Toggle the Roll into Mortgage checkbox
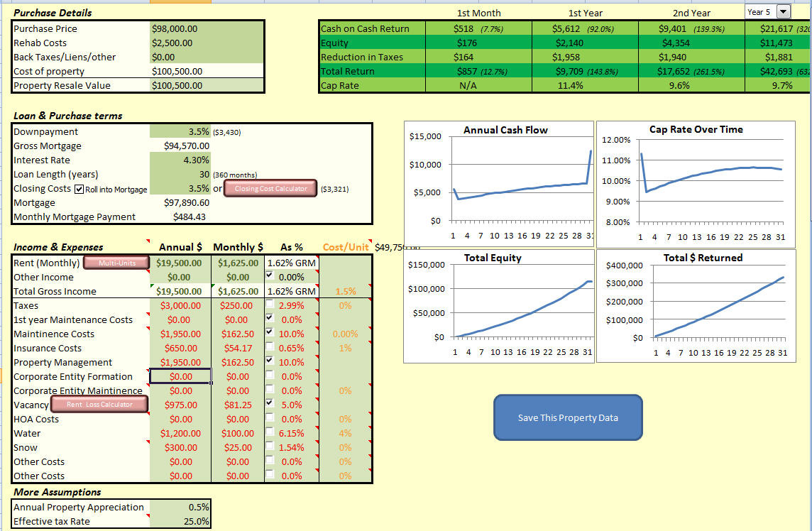 point(79,189)
